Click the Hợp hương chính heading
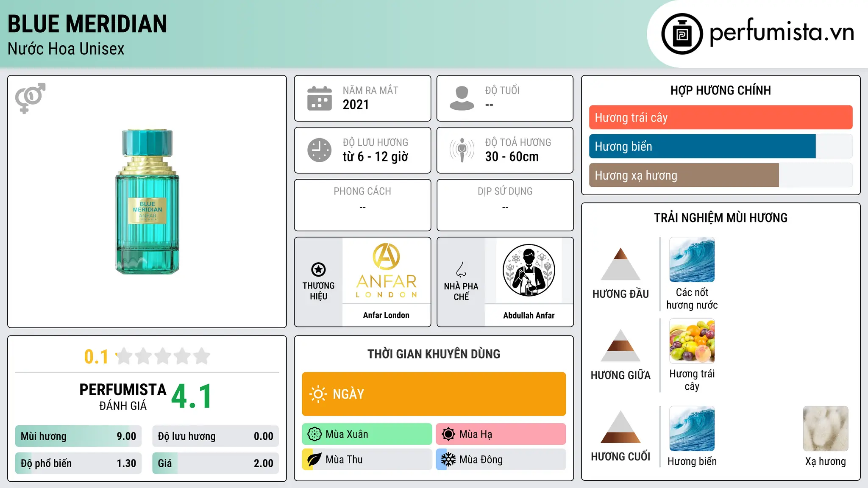 click(721, 90)
